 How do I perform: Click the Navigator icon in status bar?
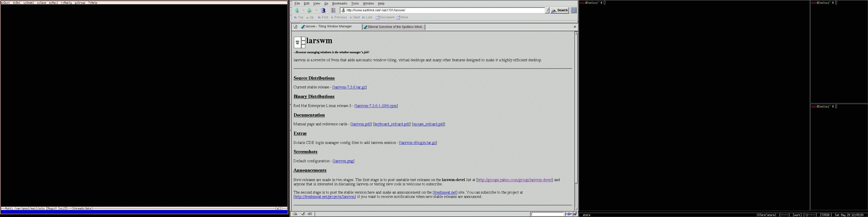coord(295,214)
